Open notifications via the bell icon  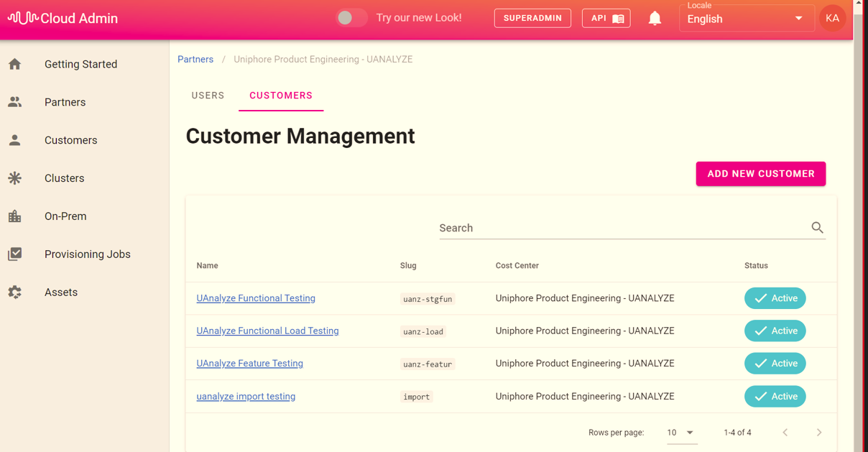(655, 18)
